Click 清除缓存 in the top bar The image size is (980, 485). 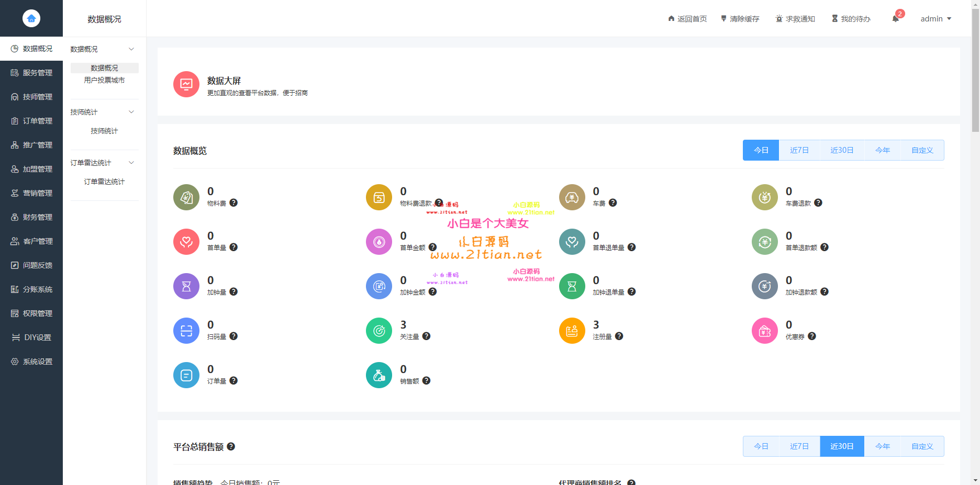740,19
